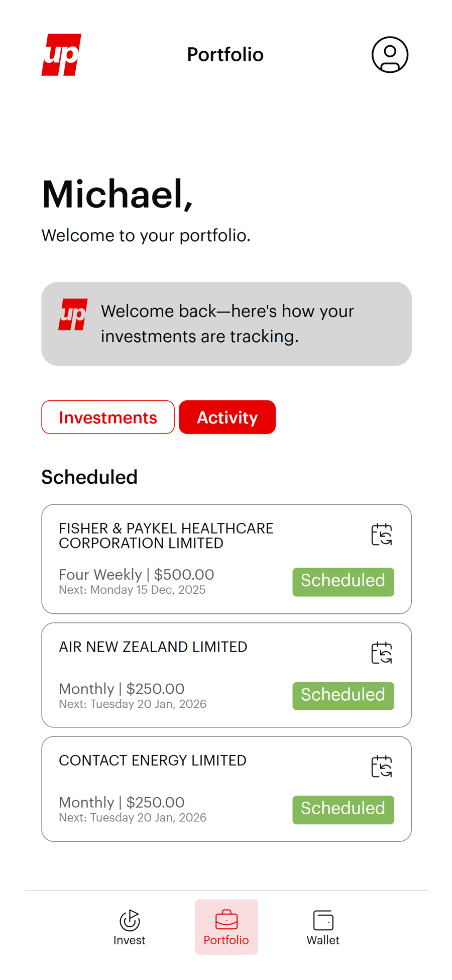Toggle the Scheduled badge on Fisher & Paykel order
Viewport: 452px width, 980px height.
(x=343, y=582)
